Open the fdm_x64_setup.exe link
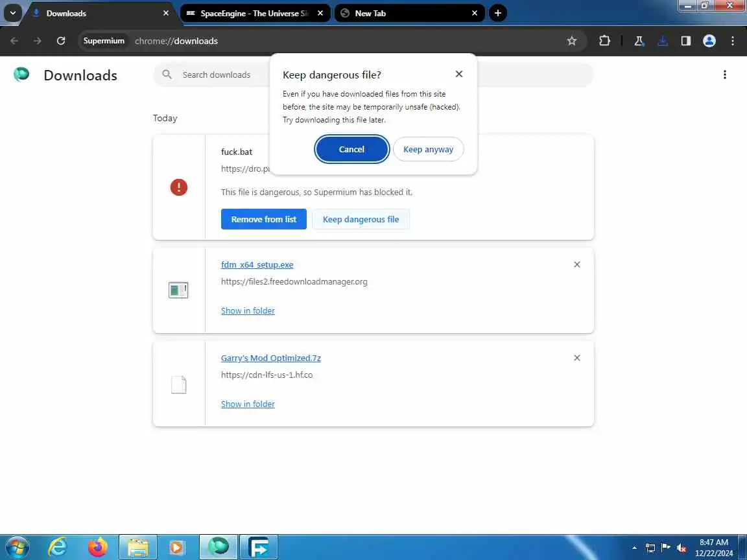747x560 pixels. pos(257,264)
